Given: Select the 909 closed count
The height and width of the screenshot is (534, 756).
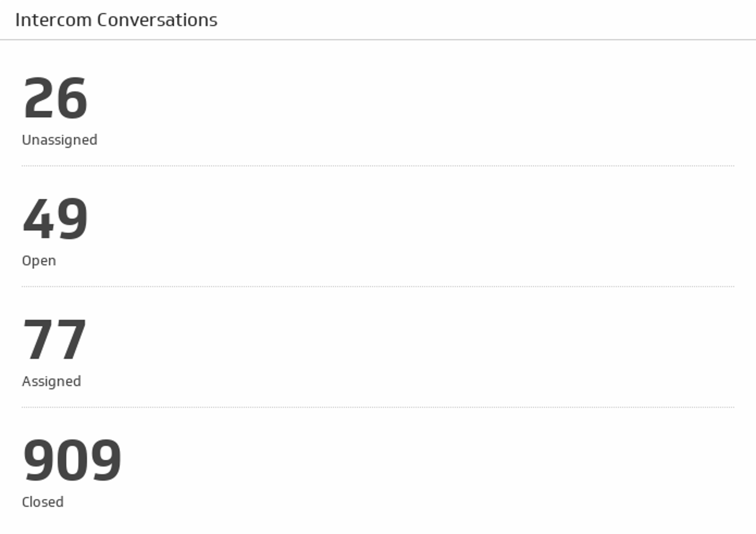Looking at the screenshot, I should coord(72,460).
